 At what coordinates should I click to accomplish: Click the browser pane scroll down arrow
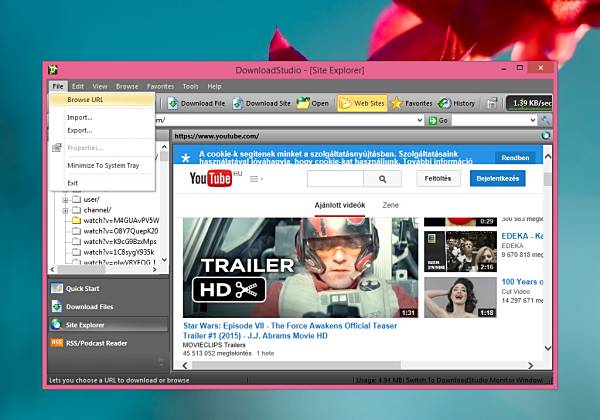click(x=548, y=348)
